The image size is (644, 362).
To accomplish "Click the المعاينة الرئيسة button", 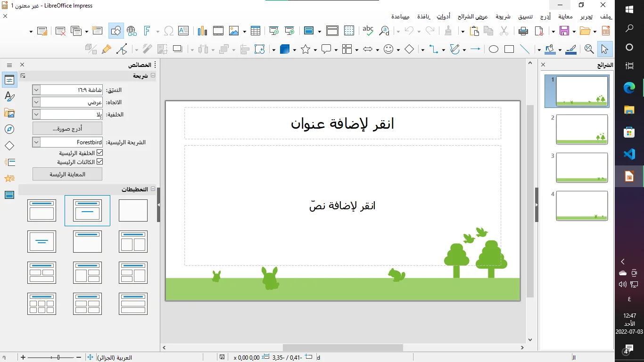I will (67, 174).
